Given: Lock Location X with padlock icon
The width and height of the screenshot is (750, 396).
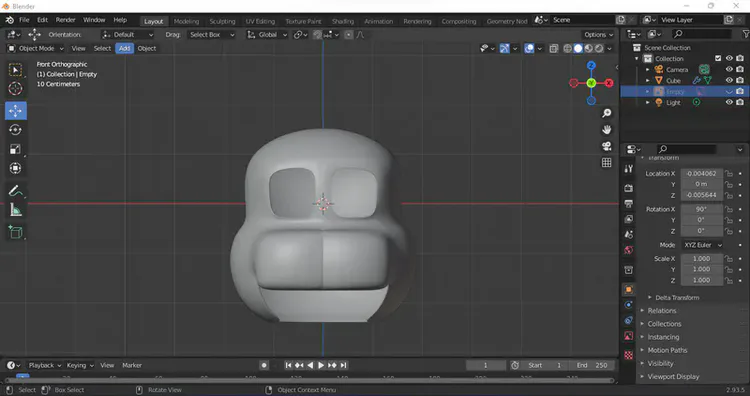Looking at the screenshot, I should pos(728,173).
